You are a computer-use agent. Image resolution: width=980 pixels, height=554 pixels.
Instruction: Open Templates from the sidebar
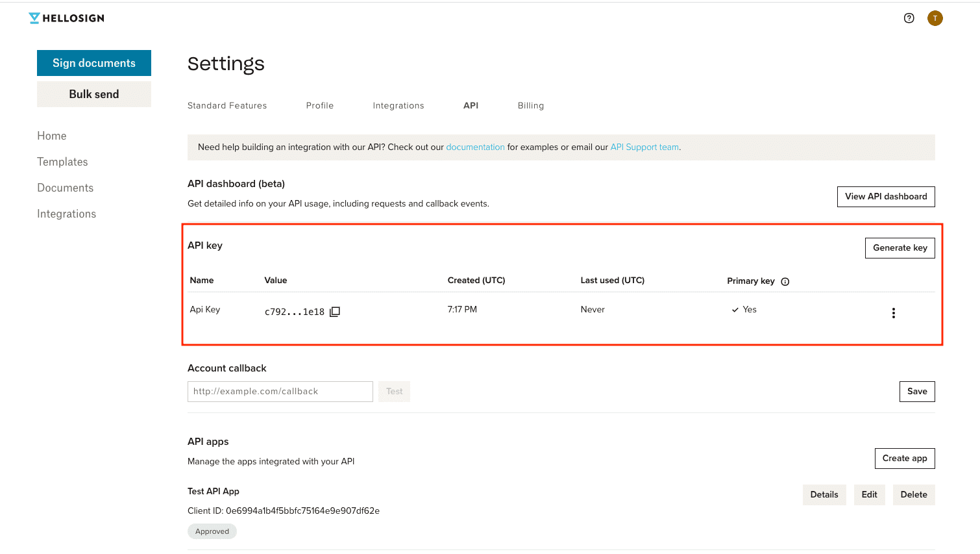click(62, 162)
